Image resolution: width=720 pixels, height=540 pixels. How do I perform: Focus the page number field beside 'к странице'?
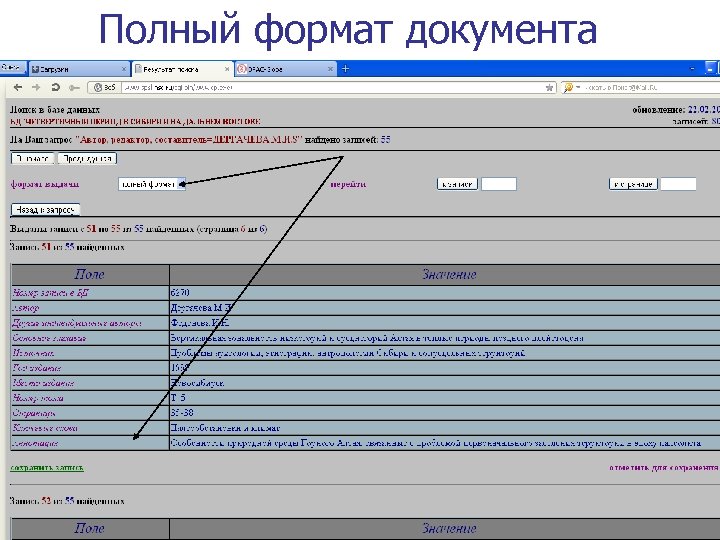coord(678,184)
